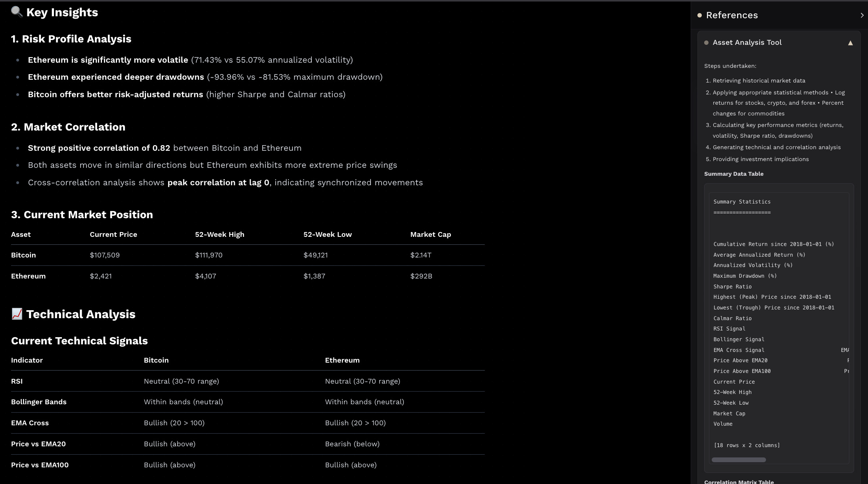Click the Correlation Matrix Table heading
The image size is (868, 484).
click(739, 482)
